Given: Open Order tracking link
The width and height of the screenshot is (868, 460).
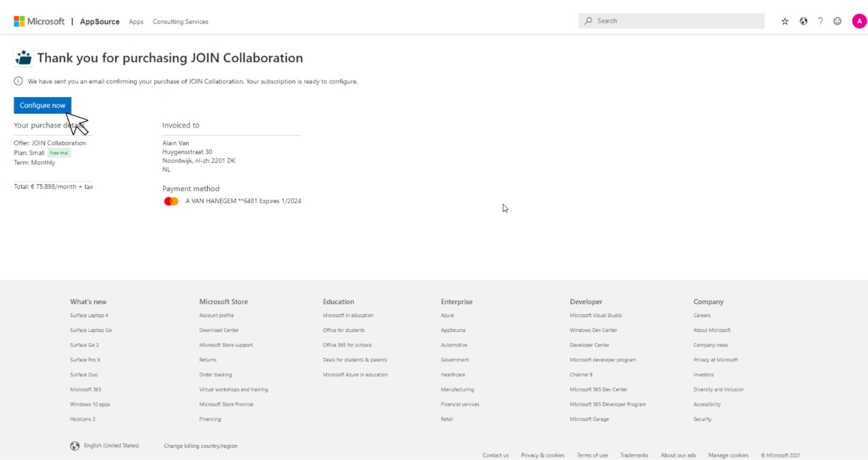Looking at the screenshot, I should [x=215, y=375].
